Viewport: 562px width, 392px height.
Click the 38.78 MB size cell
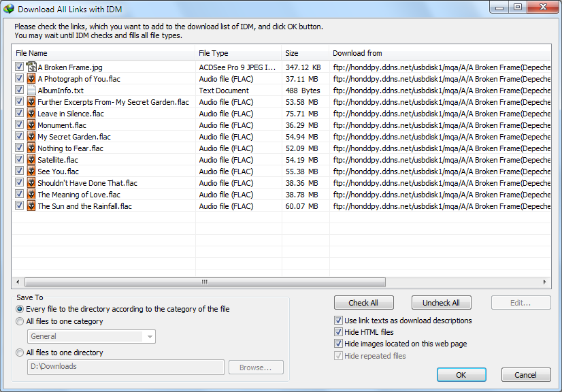point(302,195)
